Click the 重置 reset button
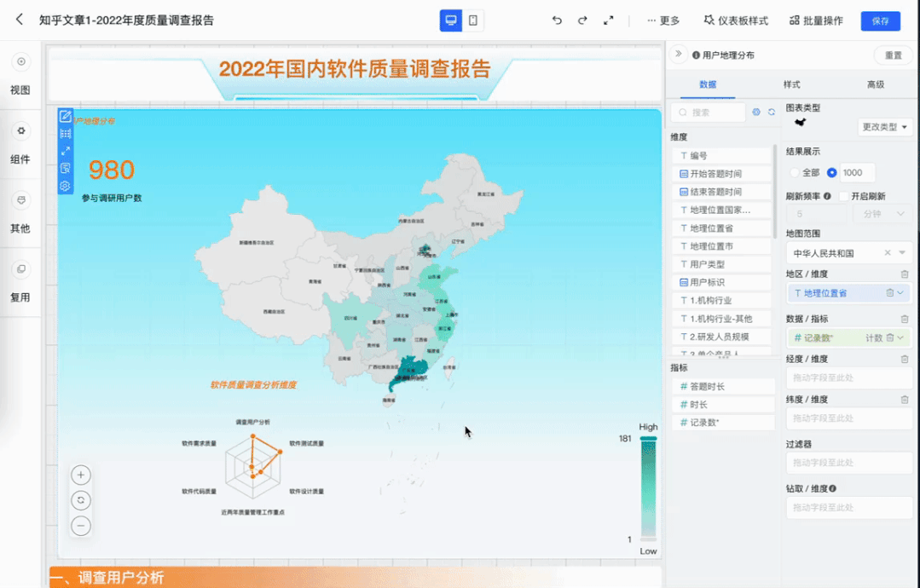920x588 pixels. click(x=894, y=54)
